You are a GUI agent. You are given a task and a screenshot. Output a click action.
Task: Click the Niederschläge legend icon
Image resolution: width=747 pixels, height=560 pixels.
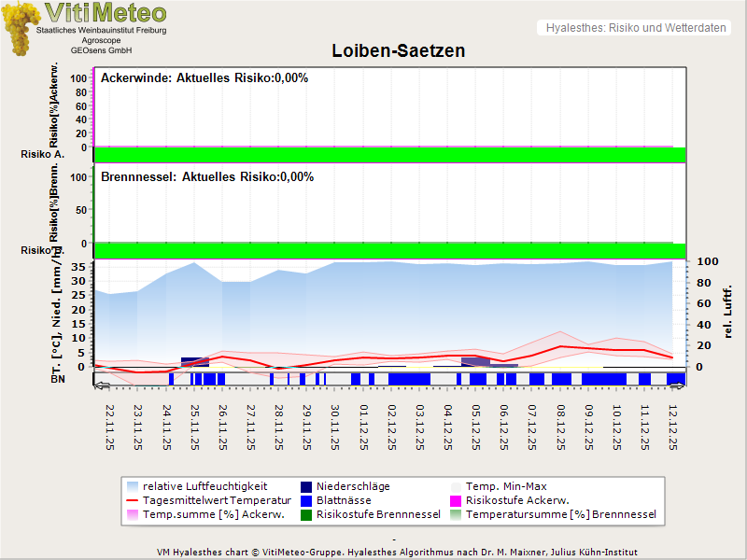[x=305, y=486]
